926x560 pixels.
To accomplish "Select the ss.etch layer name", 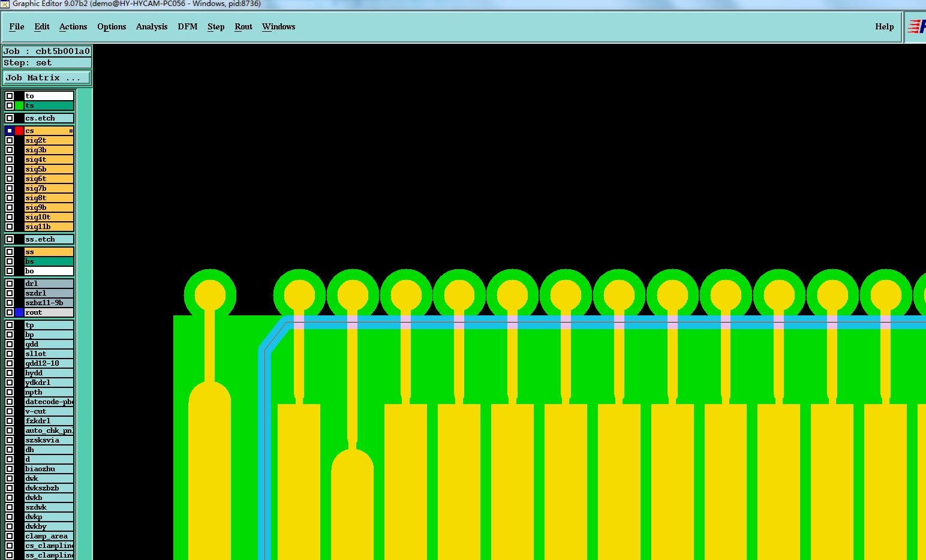I will pyautogui.click(x=49, y=239).
